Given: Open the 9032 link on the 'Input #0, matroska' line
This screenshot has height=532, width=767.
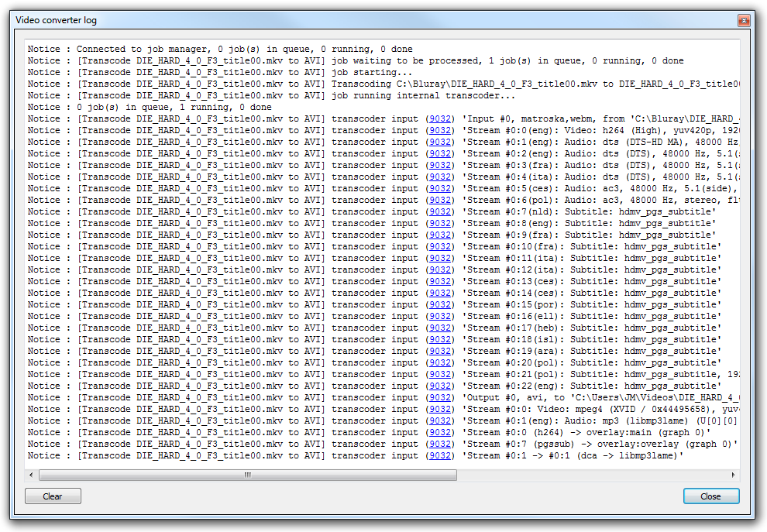Looking at the screenshot, I should 441,118.
